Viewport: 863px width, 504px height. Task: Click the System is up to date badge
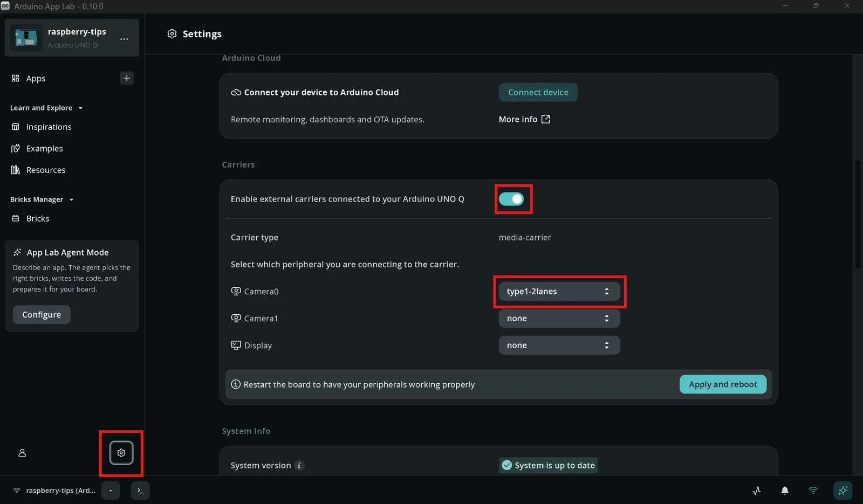click(x=548, y=465)
